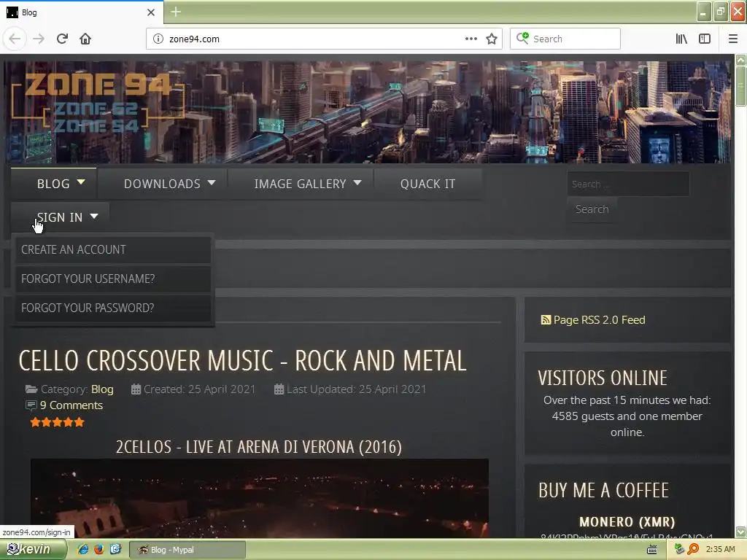Open the page actions three-dots menu

click(x=471, y=39)
